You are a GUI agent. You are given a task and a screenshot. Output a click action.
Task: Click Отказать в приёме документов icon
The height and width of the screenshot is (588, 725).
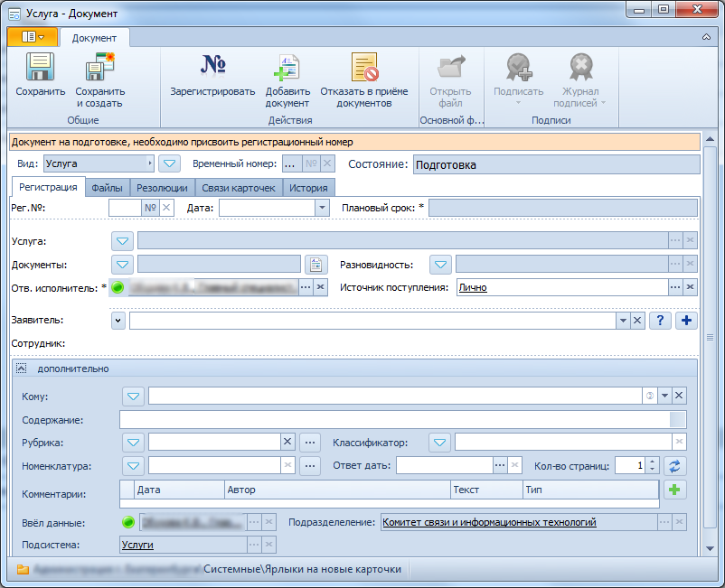tap(364, 67)
